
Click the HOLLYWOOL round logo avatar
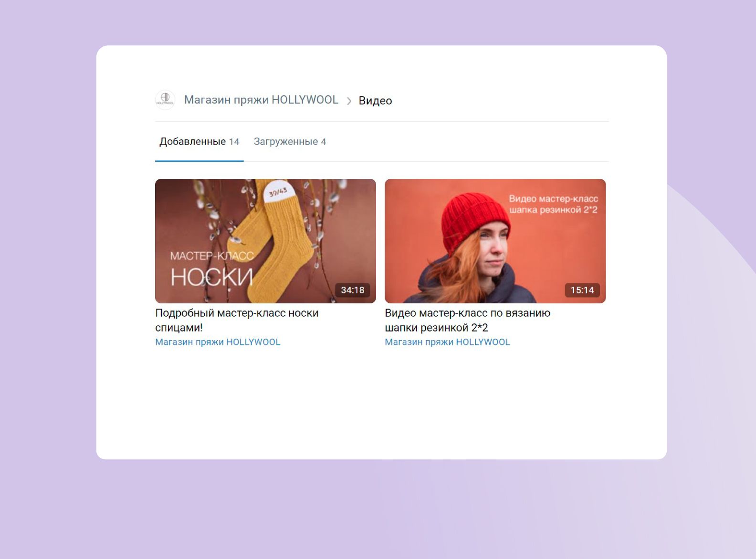pos(165,100)
